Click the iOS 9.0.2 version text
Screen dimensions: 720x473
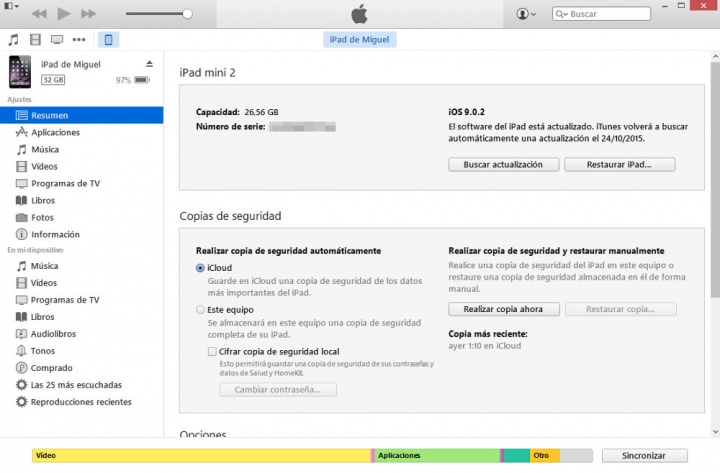coord(467,112)
